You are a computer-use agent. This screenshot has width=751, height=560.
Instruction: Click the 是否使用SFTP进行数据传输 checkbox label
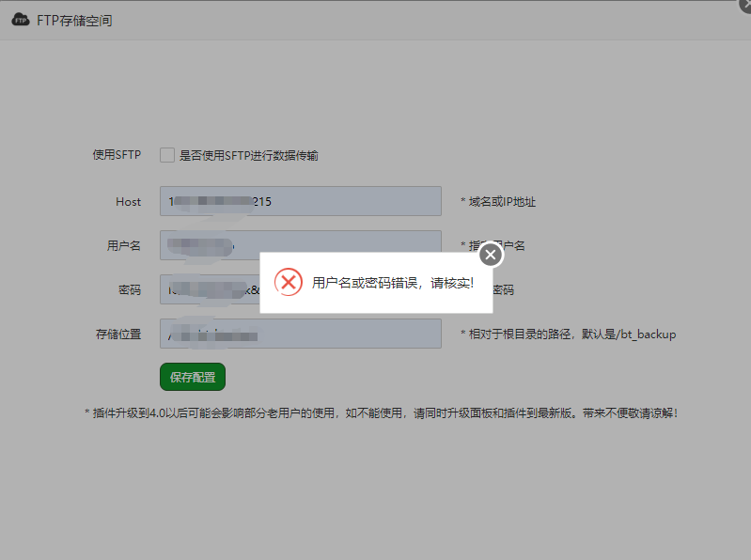pyautogui.click(x=248, y=156)
